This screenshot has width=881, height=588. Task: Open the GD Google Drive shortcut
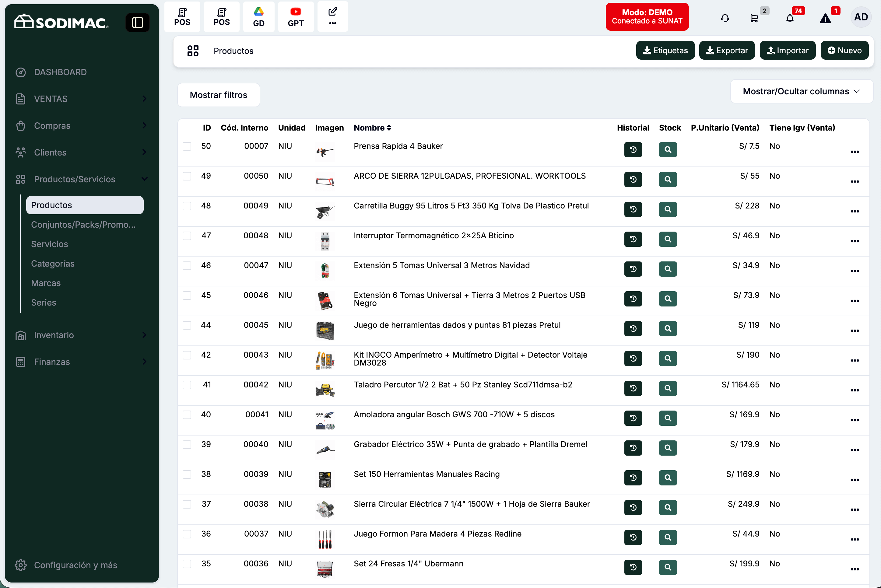click(258, 17)
